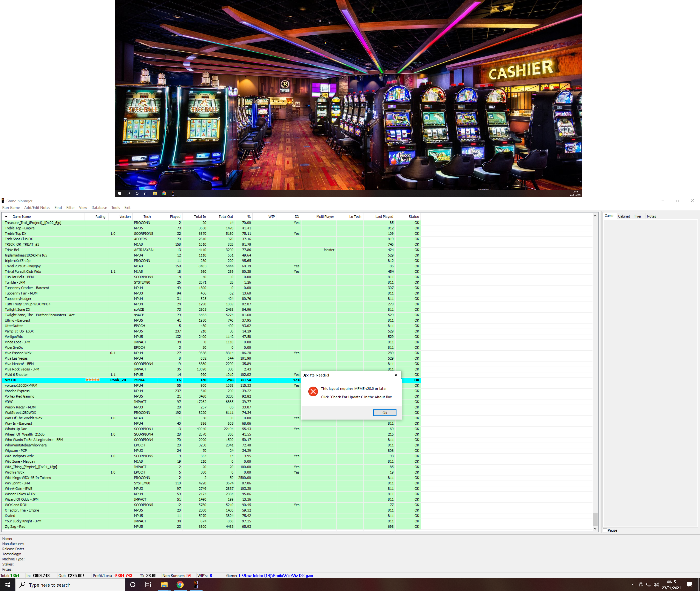Click the game list scrollbar thumb
Viewport: 700px width, 591px height.
pyautogui.click(x=595, y=520)
